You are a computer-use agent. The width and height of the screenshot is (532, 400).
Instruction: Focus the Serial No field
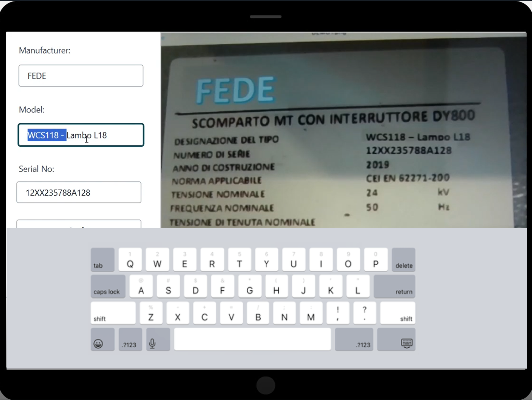79,192
